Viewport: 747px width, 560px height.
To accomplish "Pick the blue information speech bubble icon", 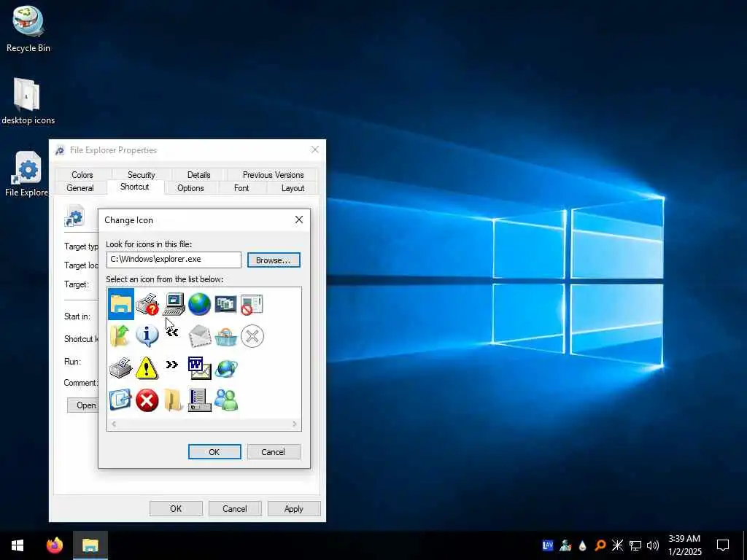I will (147, 335).
